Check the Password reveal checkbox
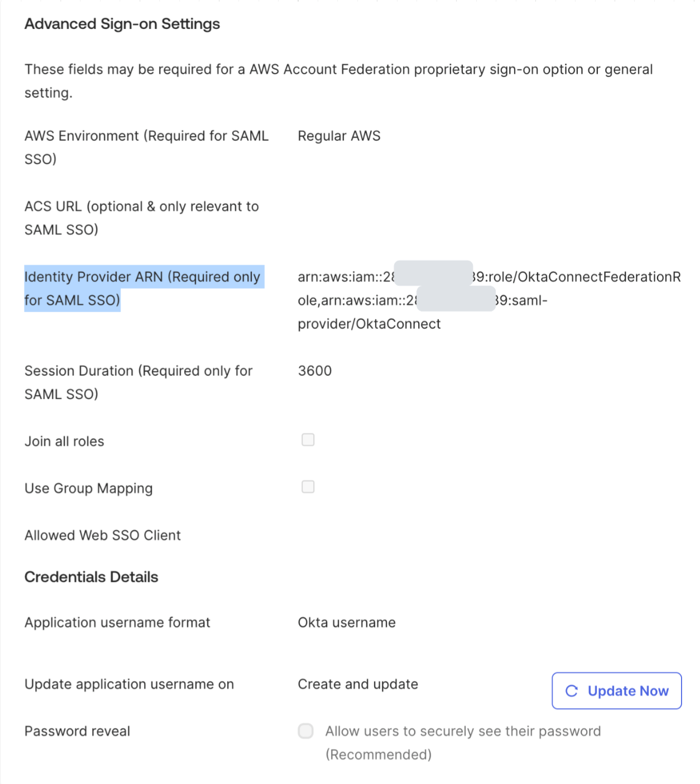 tap(306, 731)
